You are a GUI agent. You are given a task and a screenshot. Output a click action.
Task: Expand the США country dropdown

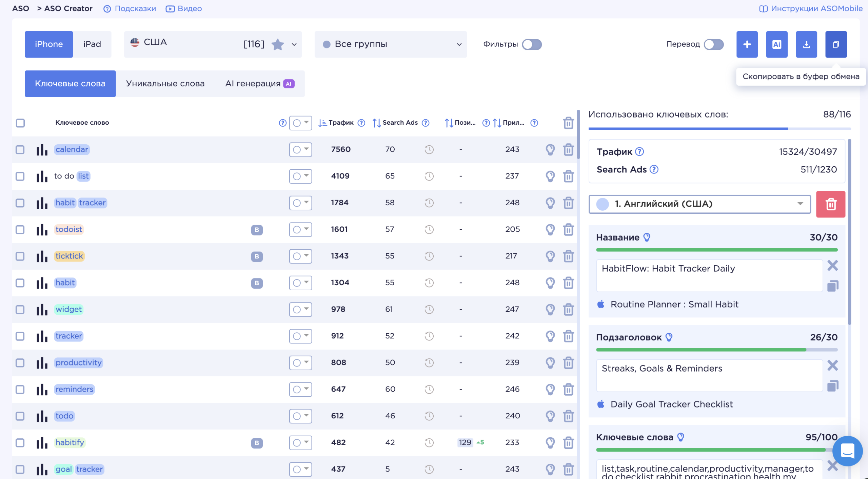point(213,44)
